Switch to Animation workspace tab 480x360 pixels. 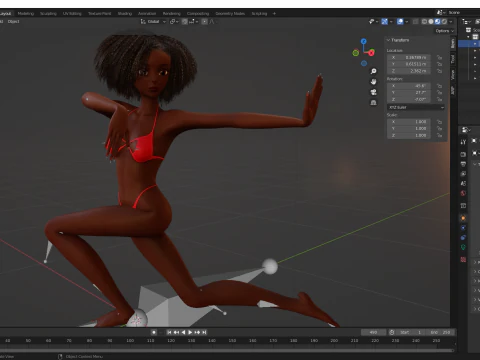coord(147,14)
